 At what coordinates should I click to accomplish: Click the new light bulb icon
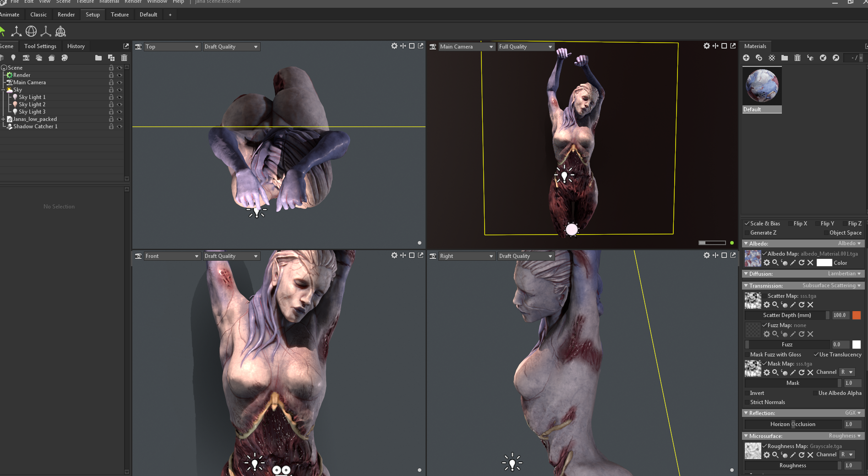point(13,58)
